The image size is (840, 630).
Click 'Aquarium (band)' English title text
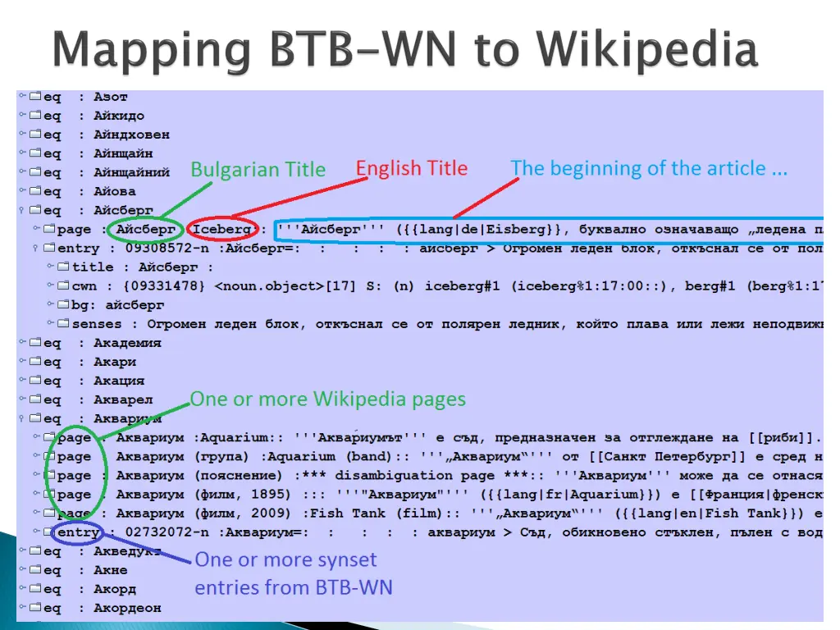(329, 456)
